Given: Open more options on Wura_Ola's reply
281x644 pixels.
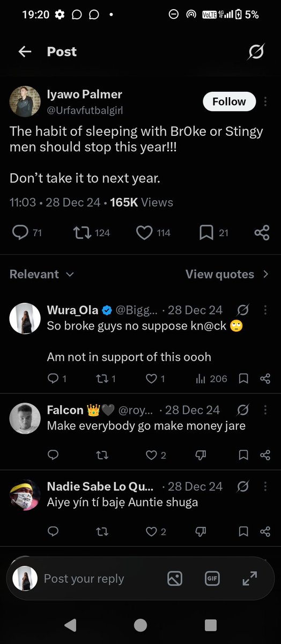Looking at the screenshot, I should tap(265, 310).
